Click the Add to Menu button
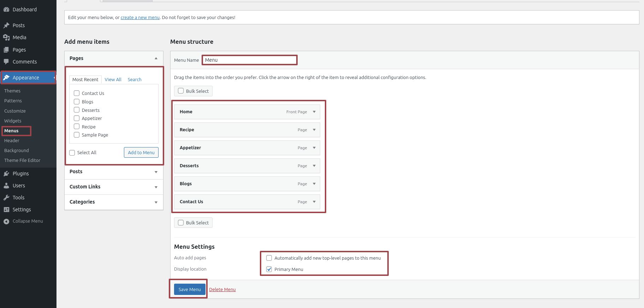 click(141, 152)
